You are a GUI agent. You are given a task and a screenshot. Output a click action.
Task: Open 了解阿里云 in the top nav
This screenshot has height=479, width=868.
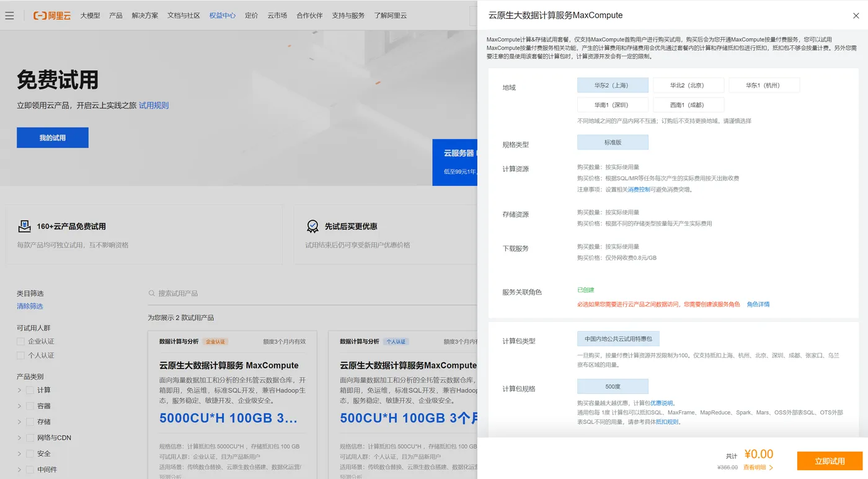[391, 16]
